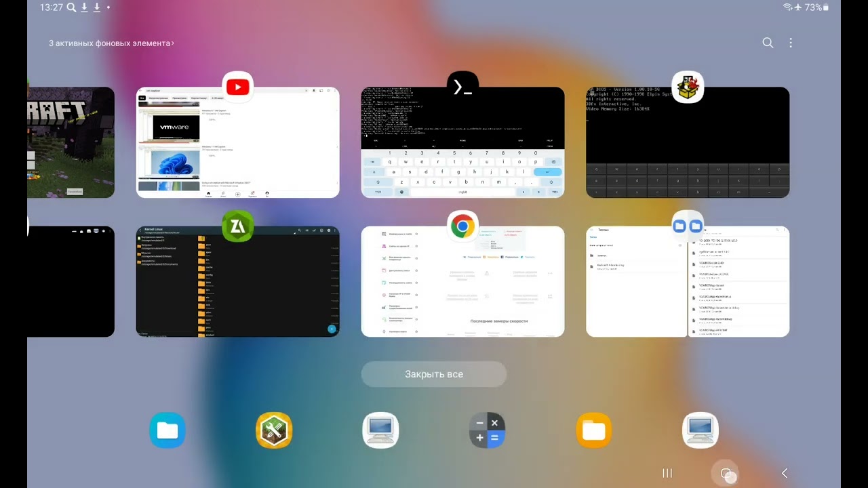This screenshot has height=488, width=868.
Task: Switch to the YouTube vmware search card
Action: pos(237,142)
